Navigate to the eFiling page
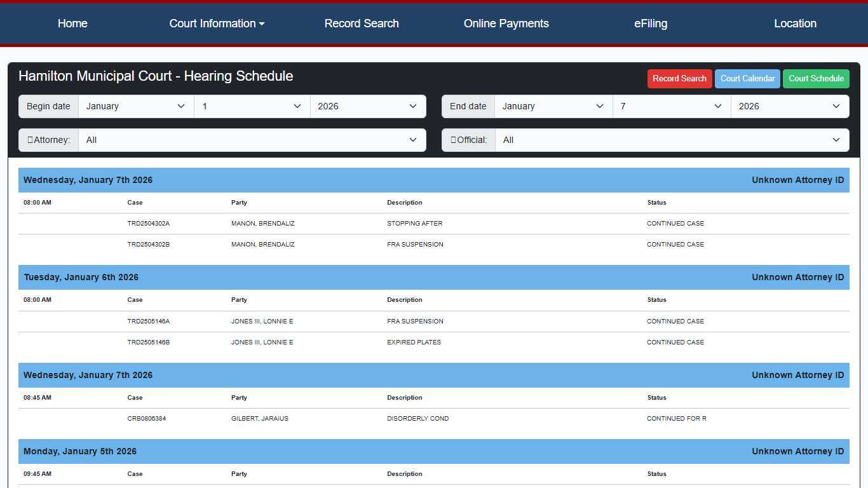This screenshot has width=868, height=488. tap(651, 24)
